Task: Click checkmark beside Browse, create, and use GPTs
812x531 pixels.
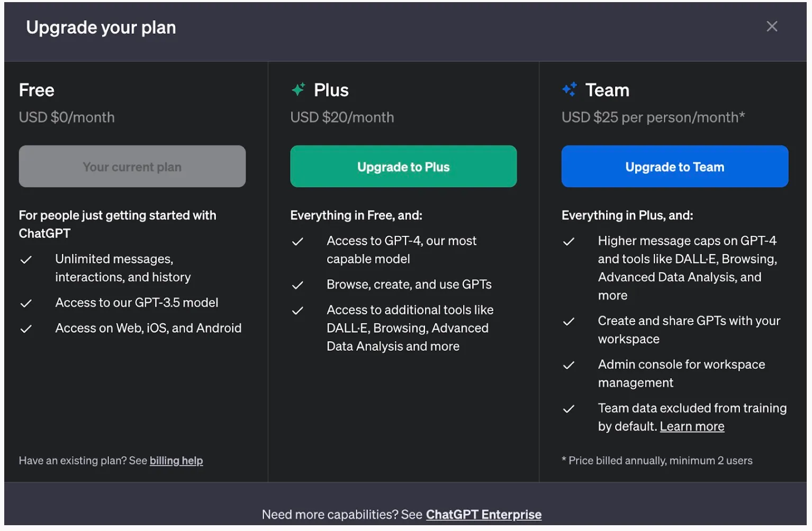Action: [x=297, y=286]
